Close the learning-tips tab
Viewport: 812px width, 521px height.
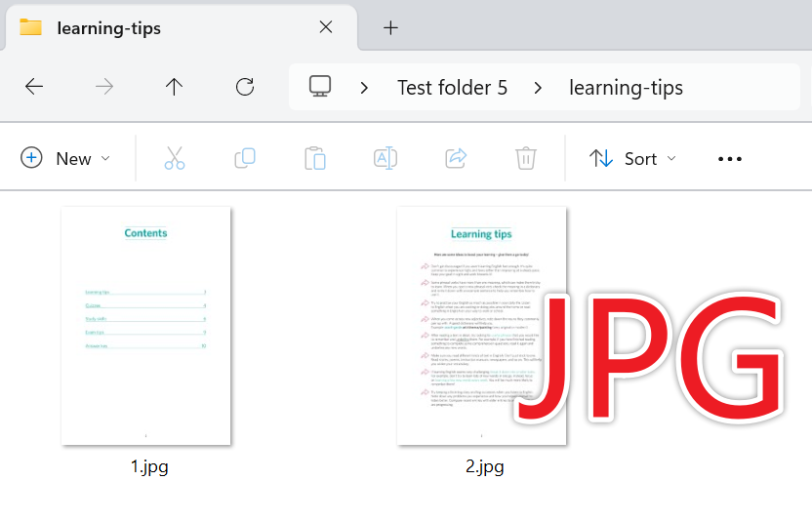point(326,27)
